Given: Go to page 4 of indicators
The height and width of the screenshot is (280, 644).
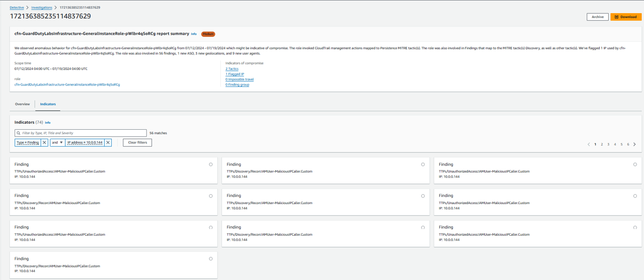Looking at the screenshot, I should click(x=615, y=144).
